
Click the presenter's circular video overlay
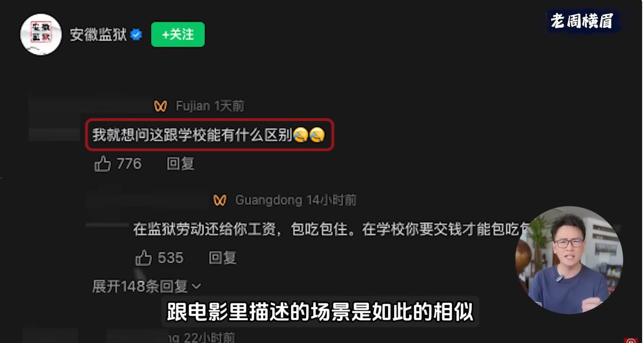coord(569,260)
